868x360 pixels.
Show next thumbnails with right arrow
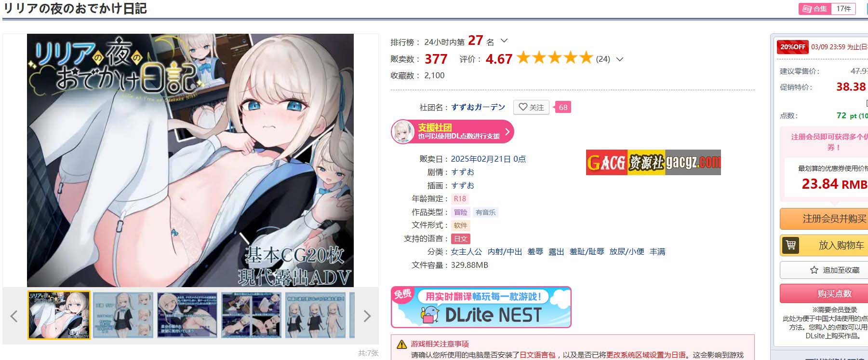tap(367, 316)
